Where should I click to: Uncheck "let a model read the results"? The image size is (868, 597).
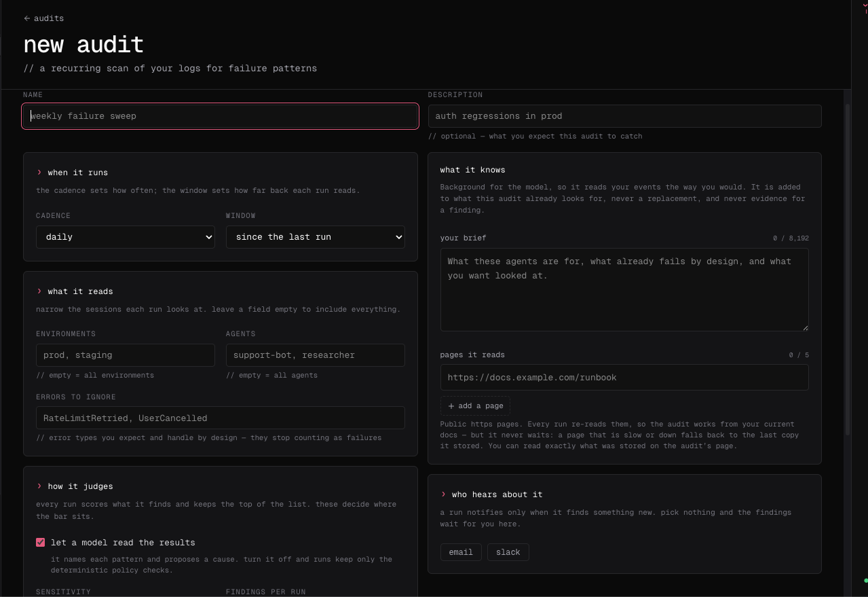point(40,543)
